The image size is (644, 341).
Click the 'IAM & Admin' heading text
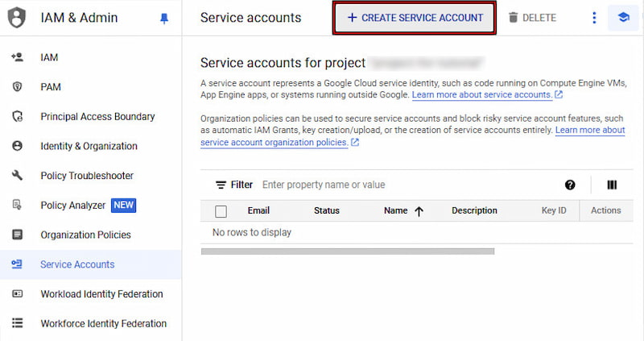click(79, 18)
